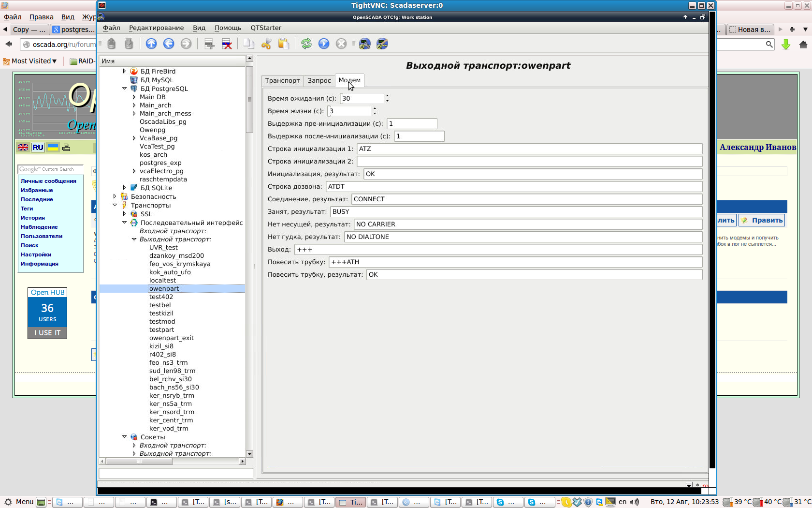Collapse the БД PostgreSQL tree node
The height and width of the screenshot is (508, 812).
pyautogui.click(x=124, y=89)
